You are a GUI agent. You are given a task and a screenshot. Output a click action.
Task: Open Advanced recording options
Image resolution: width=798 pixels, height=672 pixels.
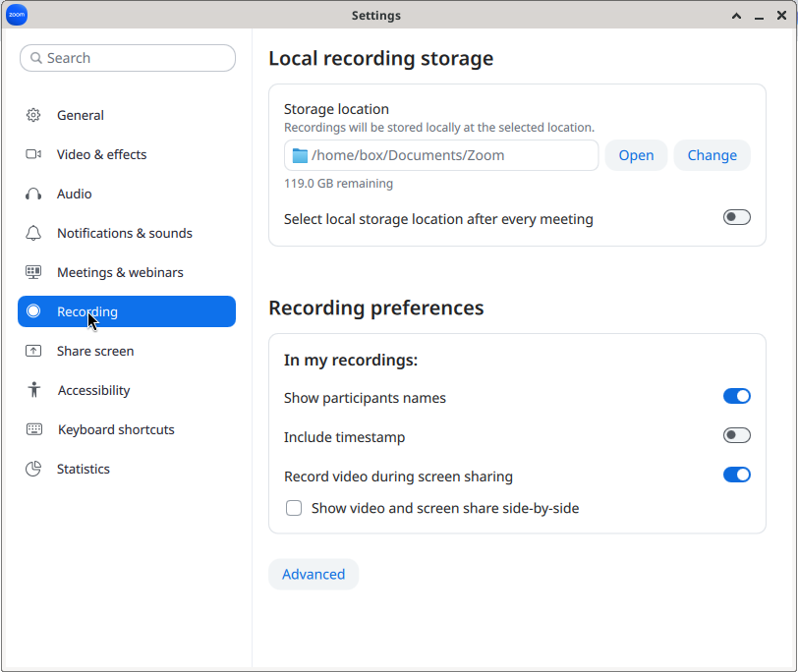(313, 575)
